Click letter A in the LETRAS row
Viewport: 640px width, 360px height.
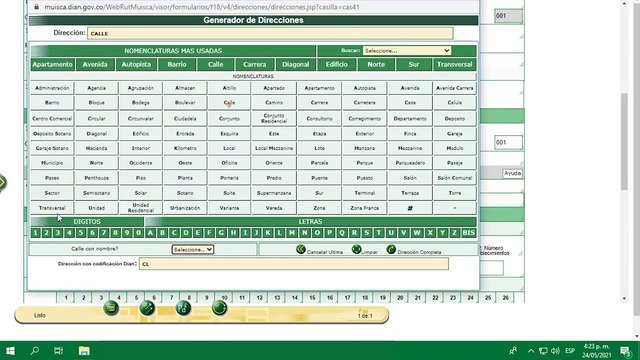tap(151, 233)
